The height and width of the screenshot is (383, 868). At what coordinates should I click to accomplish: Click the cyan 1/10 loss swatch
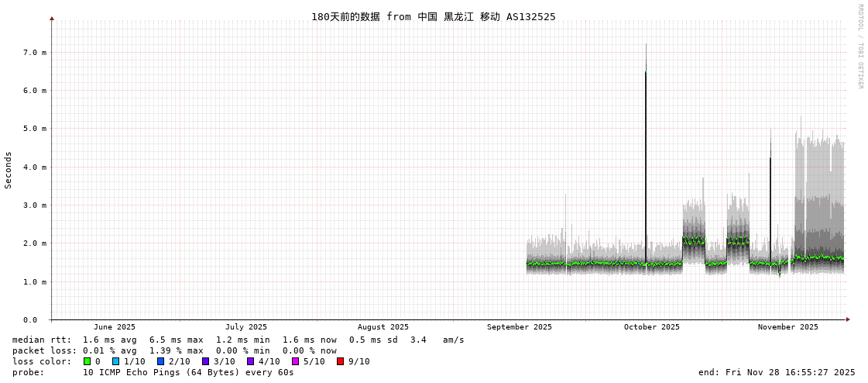[x=116, y=361]
